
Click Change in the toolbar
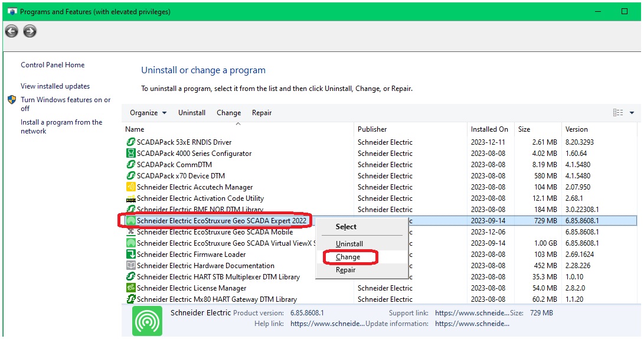(229, 113)
